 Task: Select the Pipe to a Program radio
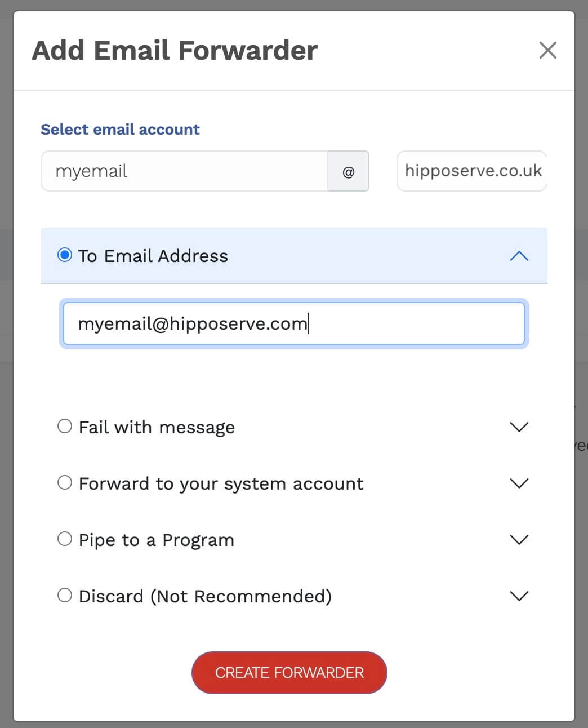click(x=65, y=539)
